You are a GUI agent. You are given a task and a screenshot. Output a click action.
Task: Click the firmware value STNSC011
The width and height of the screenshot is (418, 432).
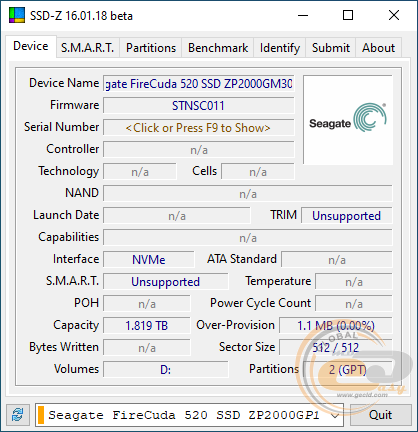point(198,106)
